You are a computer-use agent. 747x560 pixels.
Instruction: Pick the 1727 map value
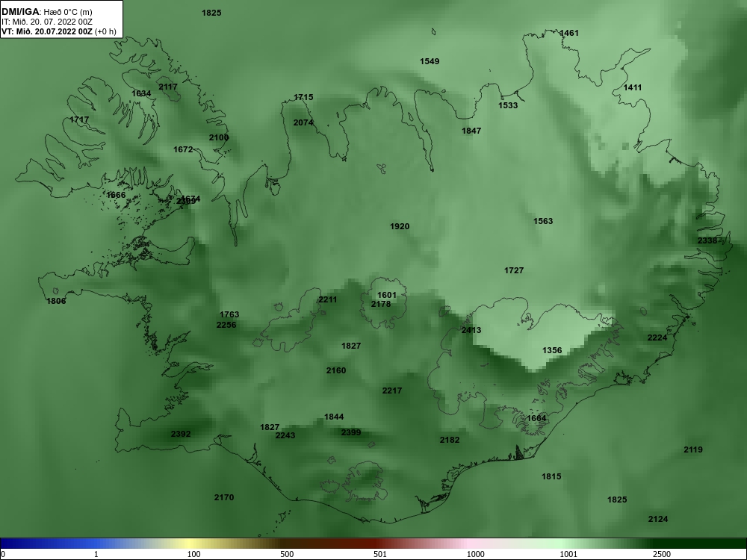pos(514,270)
